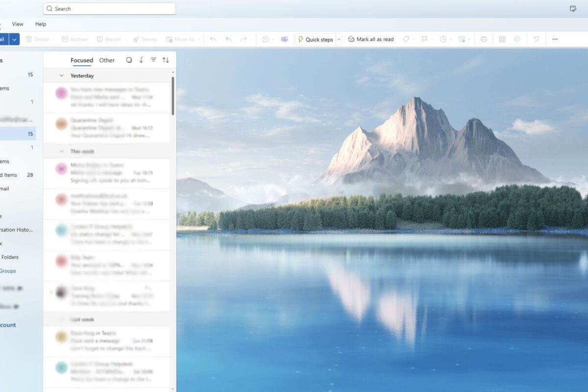Collapse the This week message group
This screenshot has width=588, height=392.
tap(62, 151)
